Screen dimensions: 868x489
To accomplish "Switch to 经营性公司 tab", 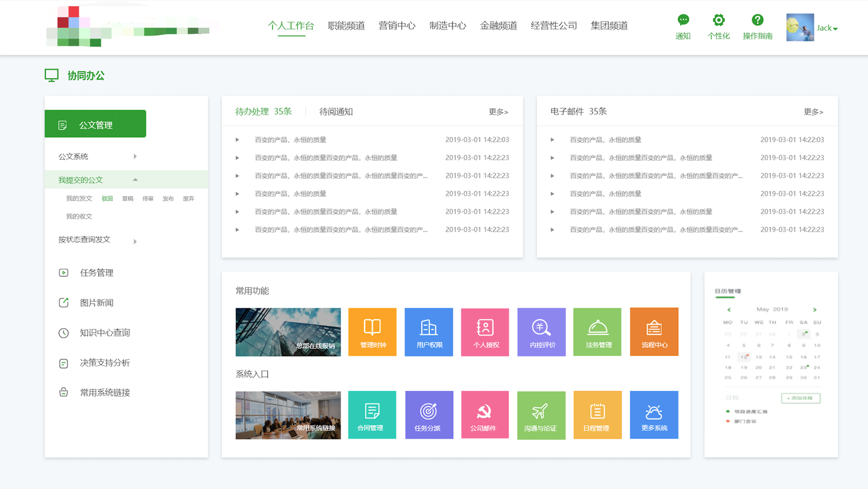I will pos(554,25).
